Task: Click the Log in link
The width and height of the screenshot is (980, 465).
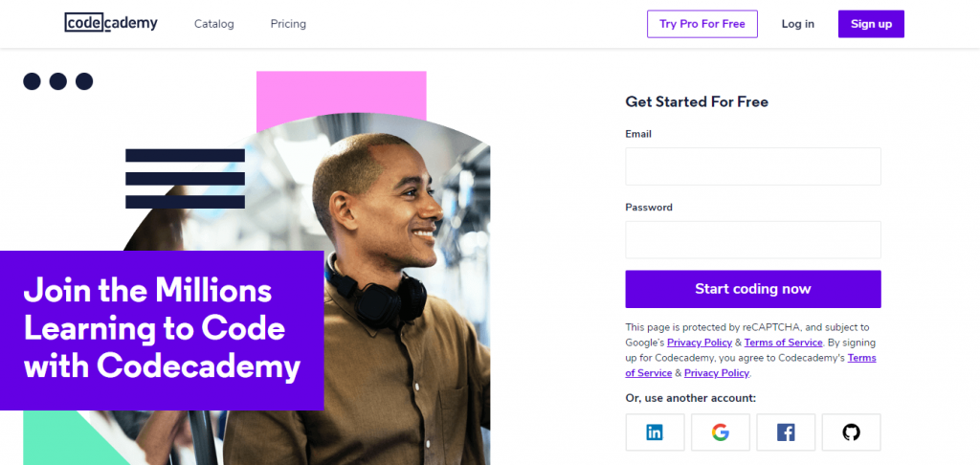Action: (x=797, y=24)
